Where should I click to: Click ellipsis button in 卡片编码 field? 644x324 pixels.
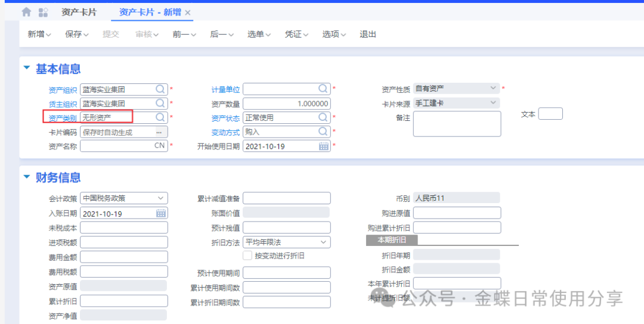click(x=159, y=132)
